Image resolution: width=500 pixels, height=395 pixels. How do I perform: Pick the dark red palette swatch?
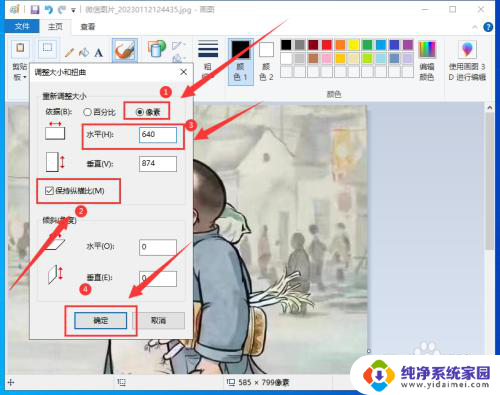pos(313,45)
